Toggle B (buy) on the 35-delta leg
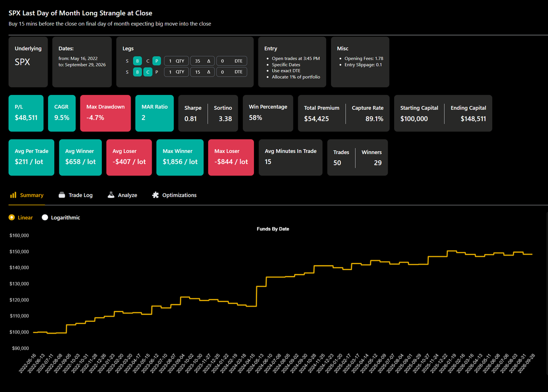 137,61
